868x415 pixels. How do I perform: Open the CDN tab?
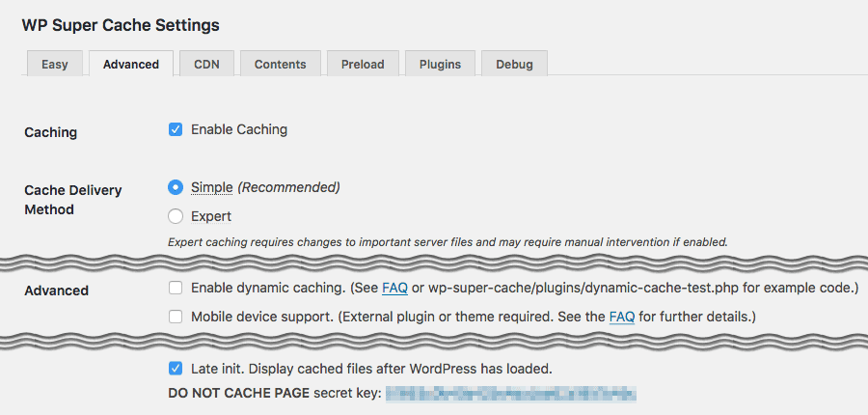coord(206,64)
